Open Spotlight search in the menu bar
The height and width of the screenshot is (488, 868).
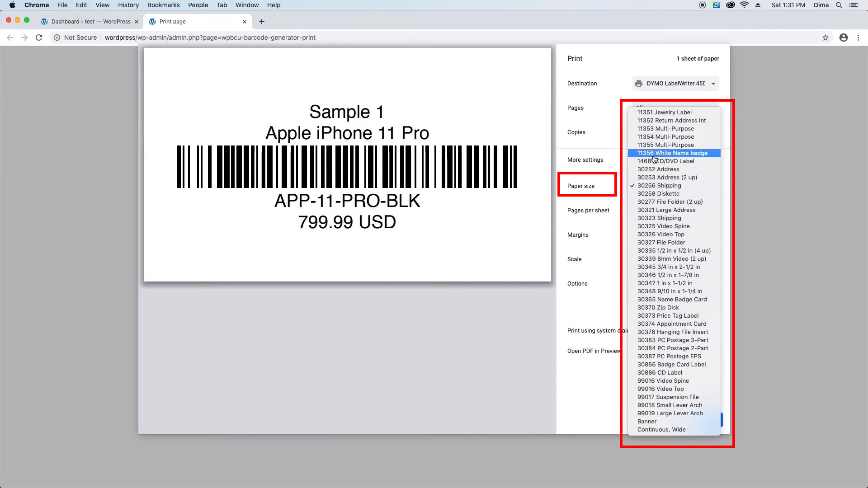click(839, 5)
